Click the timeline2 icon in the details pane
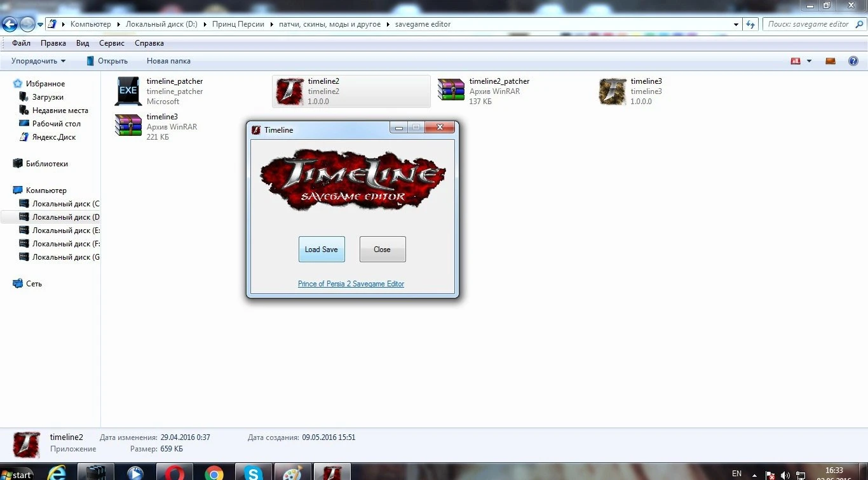Viewport: 868px width, 480px height. click(x=27, y=445)
